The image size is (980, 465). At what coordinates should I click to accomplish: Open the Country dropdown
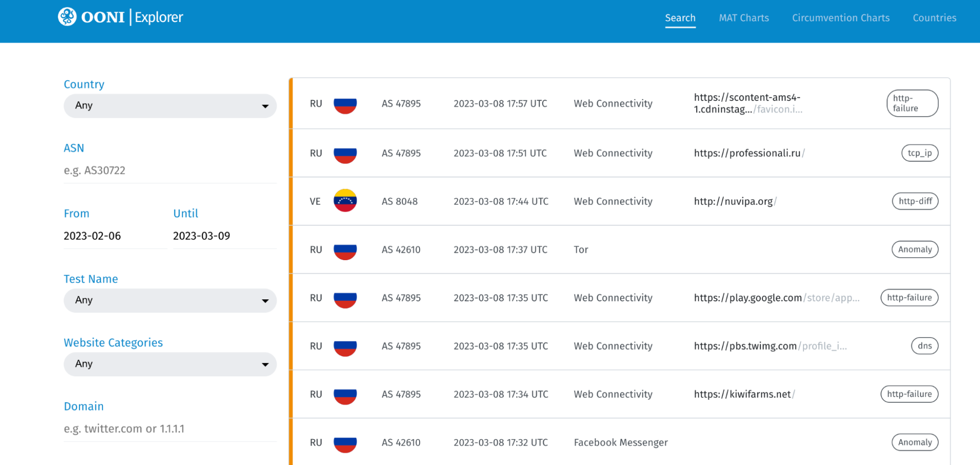(x=170, y=106)
